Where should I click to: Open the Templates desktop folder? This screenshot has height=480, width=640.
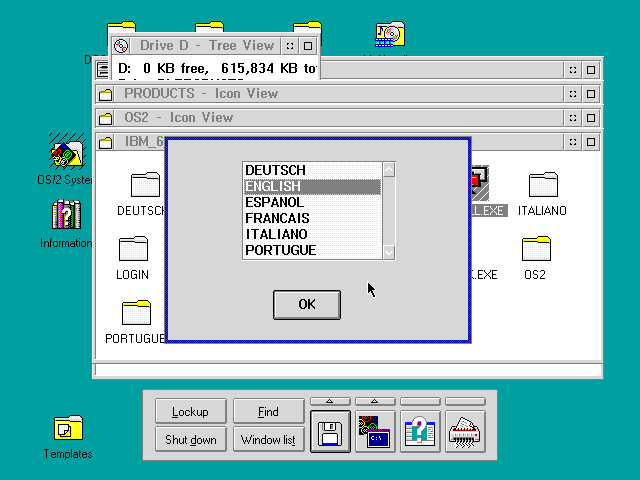coord(68,428)
